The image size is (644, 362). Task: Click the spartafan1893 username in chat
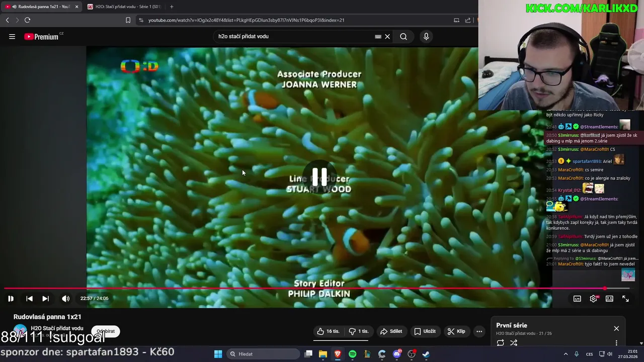point(587,161)
